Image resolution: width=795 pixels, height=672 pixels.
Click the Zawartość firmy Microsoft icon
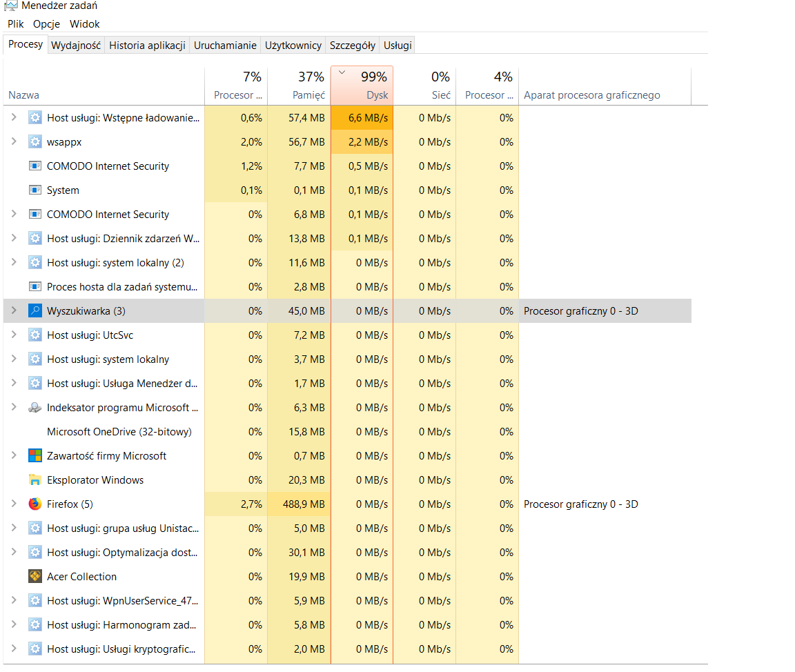point(35,456)
